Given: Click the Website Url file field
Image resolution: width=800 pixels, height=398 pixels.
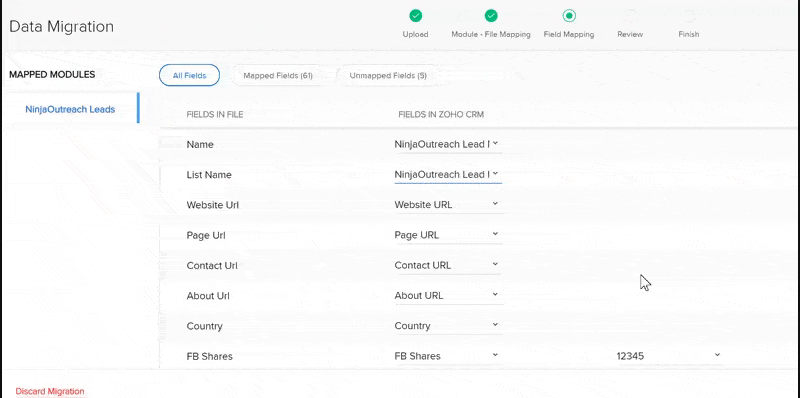Looking at the screenshot, I should click(x=213, y=205).
